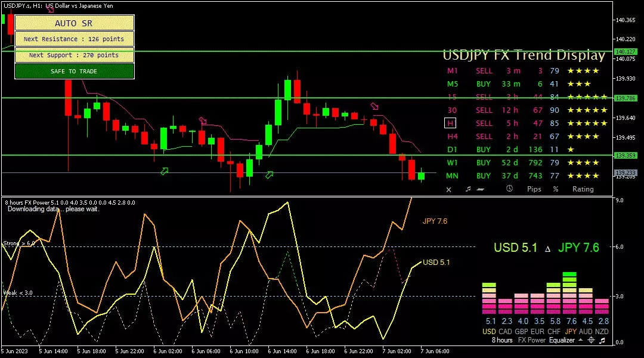The image size is (644, 358).
Task: Select NZD currency in FX Power list
Action: [x=602, y=331]
